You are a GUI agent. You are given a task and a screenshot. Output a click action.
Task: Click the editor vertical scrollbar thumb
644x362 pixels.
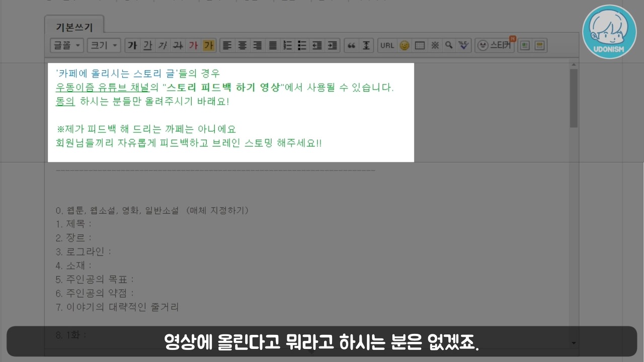click(x=574, y=98)
